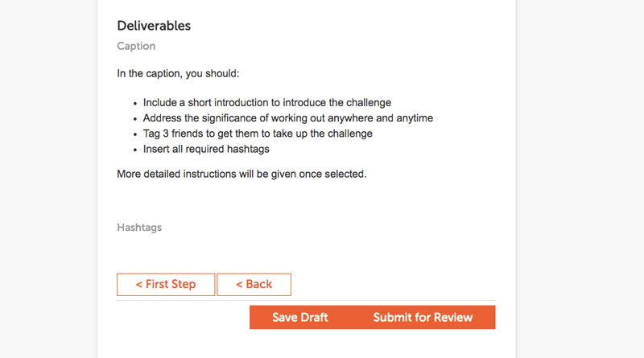
Task: Click the bullet dot before 'Insert all required hashtags'
Action: pos(134,150)
